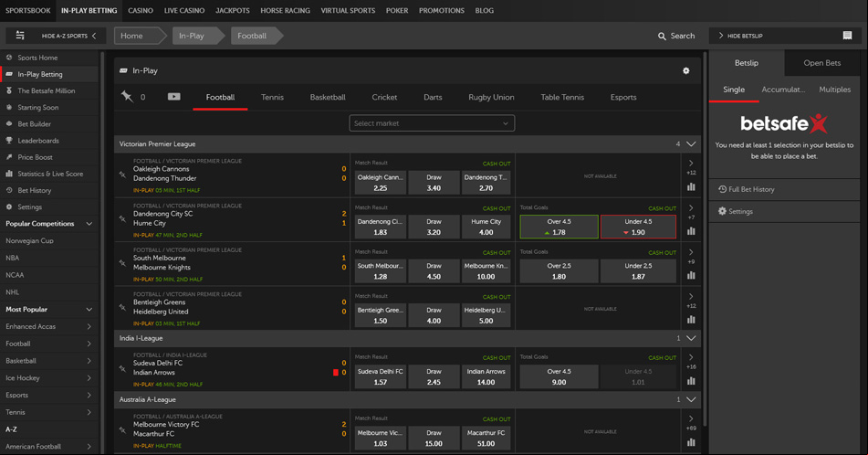Pin the Sudeva Delhi FC match
This screenshot has width=868, height=455.
click(123, 368)
